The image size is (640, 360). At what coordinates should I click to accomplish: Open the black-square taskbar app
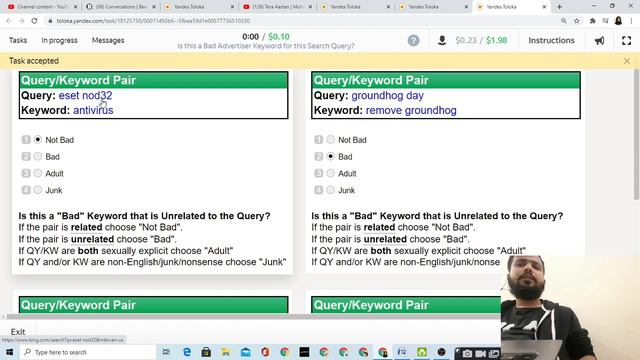304,352
